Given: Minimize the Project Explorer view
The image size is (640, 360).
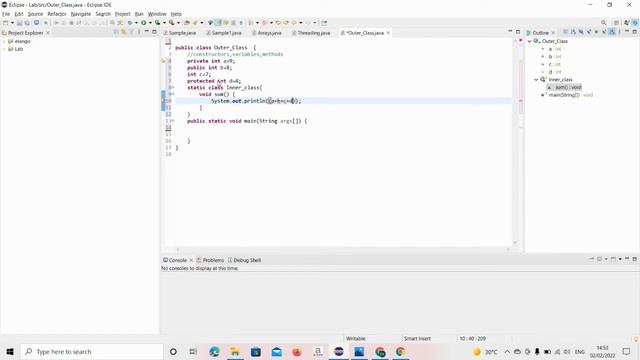Looking at the screenshot, I should (147, 31).
